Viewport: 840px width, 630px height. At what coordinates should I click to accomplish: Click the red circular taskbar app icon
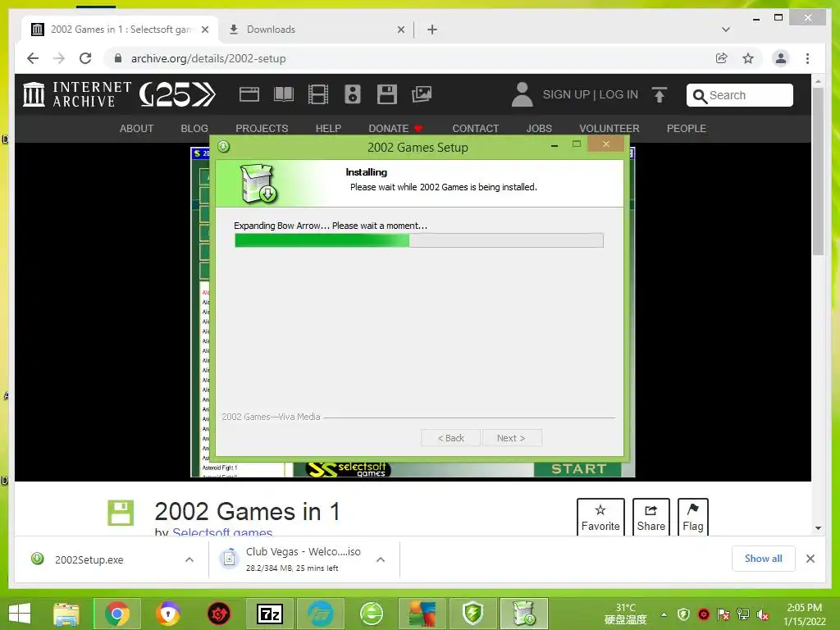tap(218, 614)
